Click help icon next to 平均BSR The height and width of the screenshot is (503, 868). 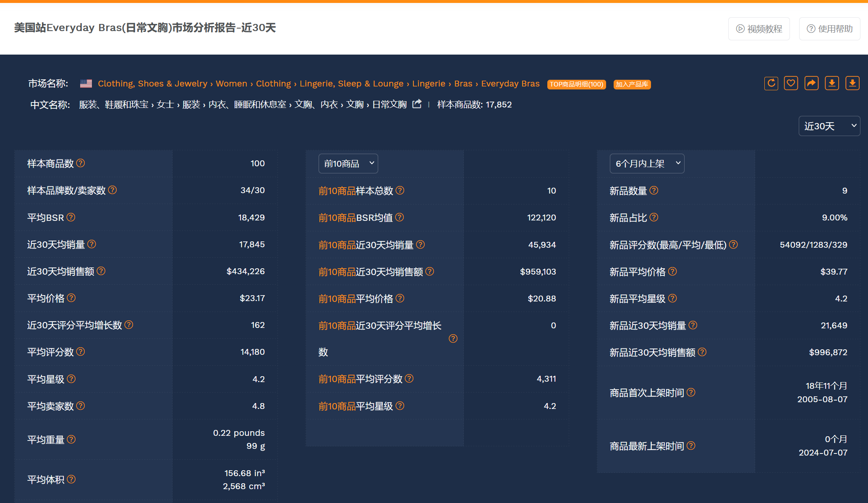tap(71, 217)
